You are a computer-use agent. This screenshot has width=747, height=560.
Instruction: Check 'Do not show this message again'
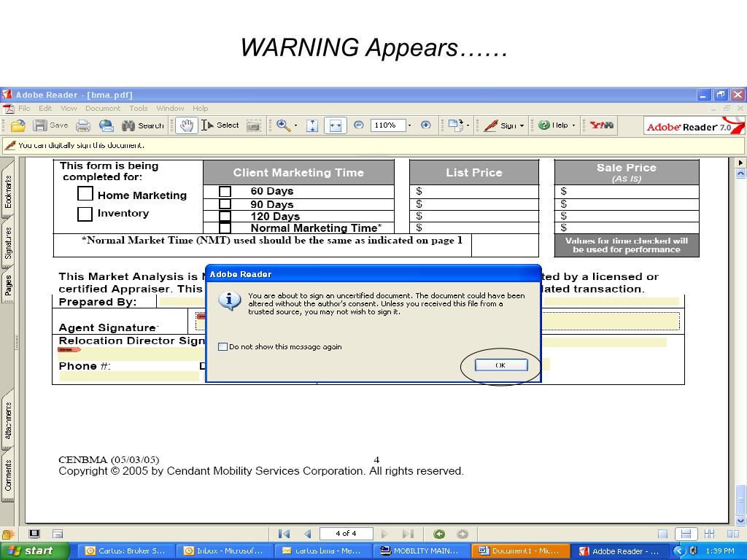(x=222, y=346)
